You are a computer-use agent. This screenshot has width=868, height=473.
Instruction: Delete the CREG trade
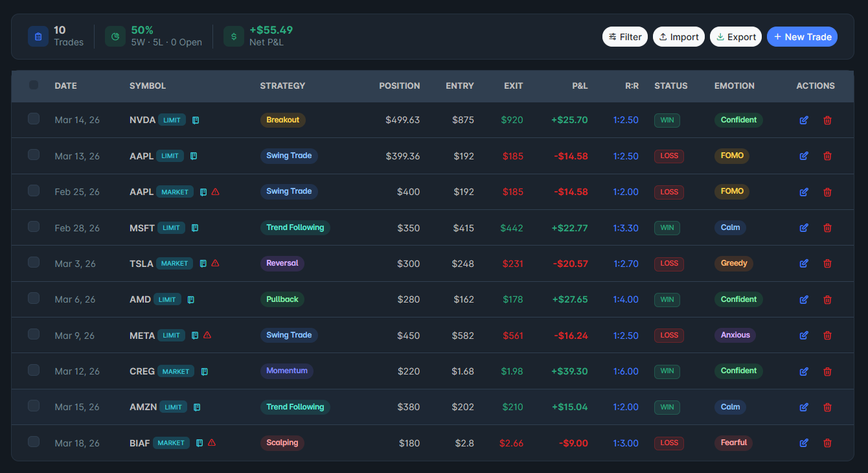(x=827, y=371)
